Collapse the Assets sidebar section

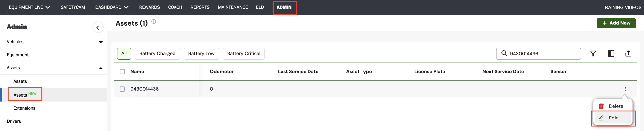(101, 68)
